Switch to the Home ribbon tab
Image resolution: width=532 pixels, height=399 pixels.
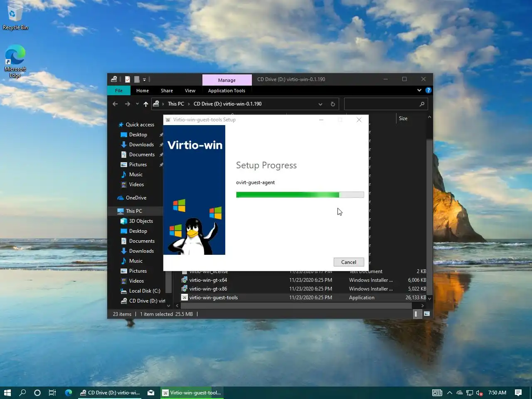pyautogui.click(x=142, y=91)
